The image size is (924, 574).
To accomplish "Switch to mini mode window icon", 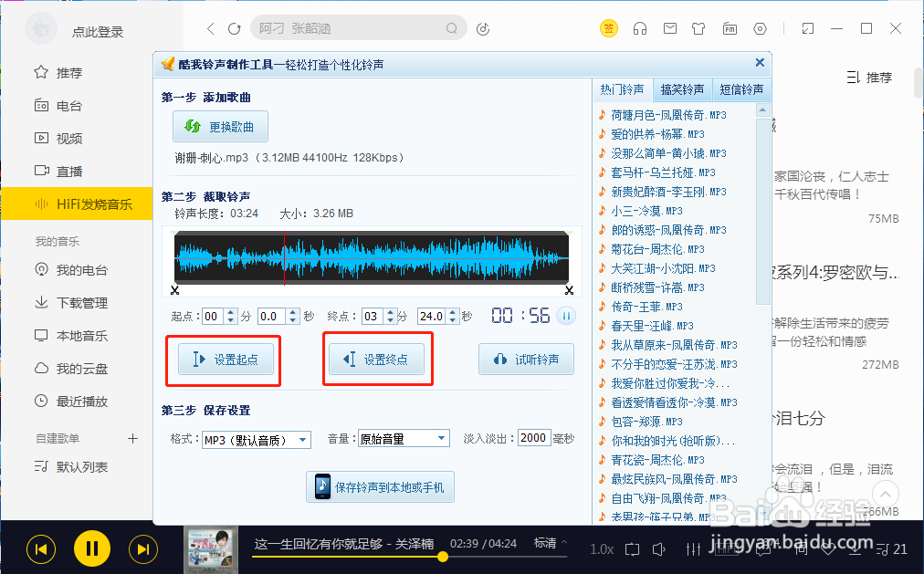I will (808, 28).
